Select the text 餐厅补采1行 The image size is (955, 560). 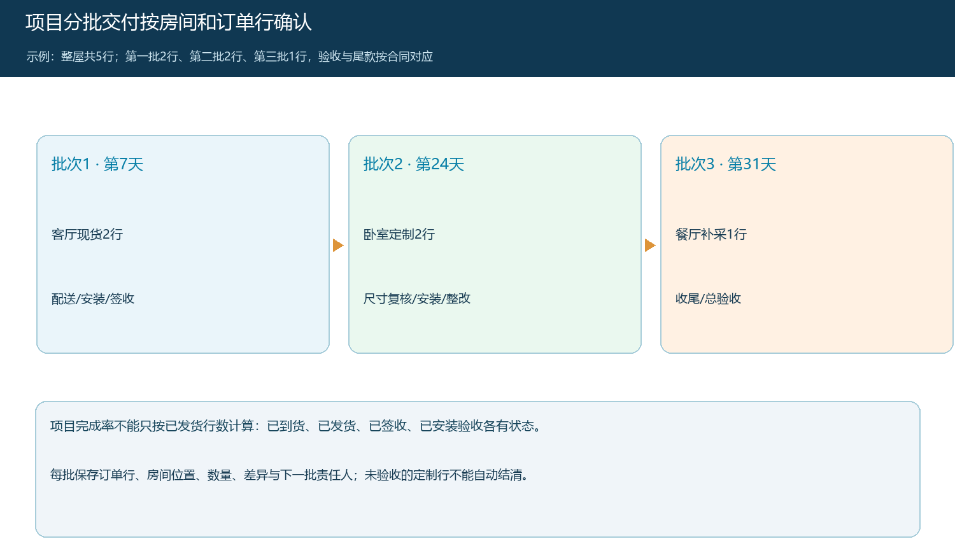(x=711, y=234)
